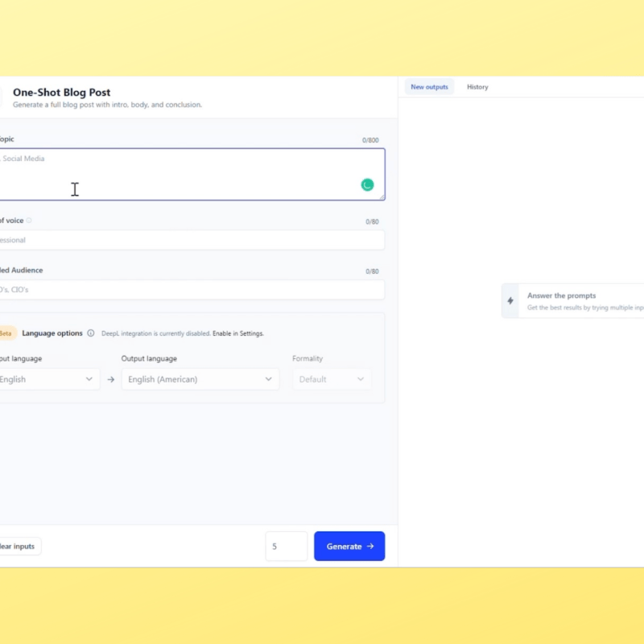
Task: Switch to the History tab
Action: pos(477,86)
